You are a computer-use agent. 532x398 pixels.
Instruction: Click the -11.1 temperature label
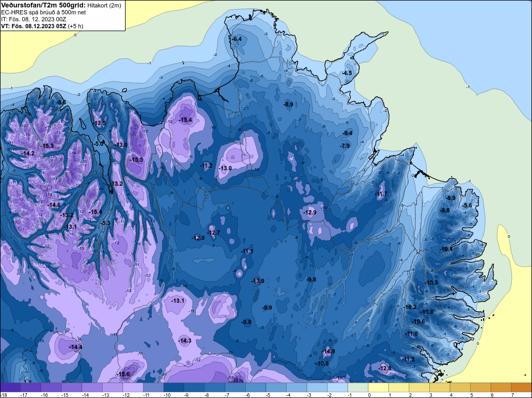[247, 252]
